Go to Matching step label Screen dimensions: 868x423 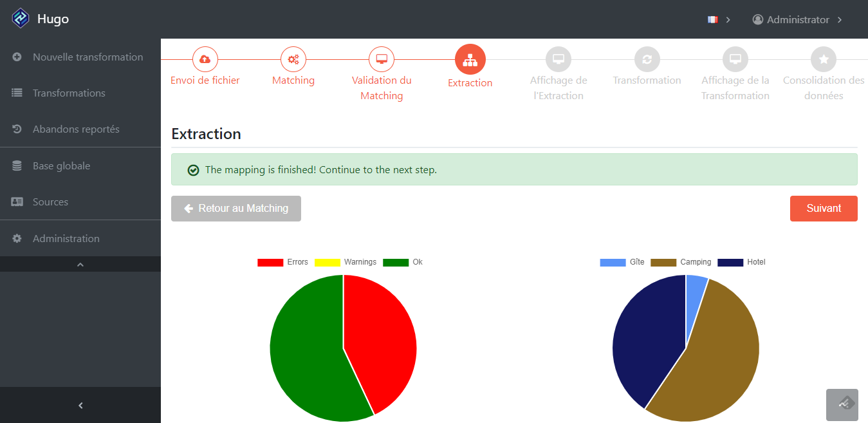(x=293, y=80)
